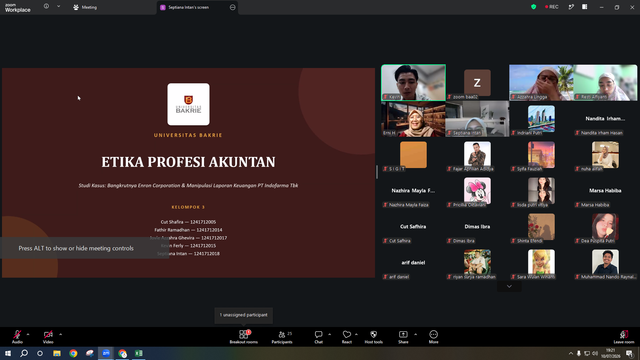The image size is (640, 360).
Task: Select Dimas Ibra participant tile
Action: tap(477, 227)
